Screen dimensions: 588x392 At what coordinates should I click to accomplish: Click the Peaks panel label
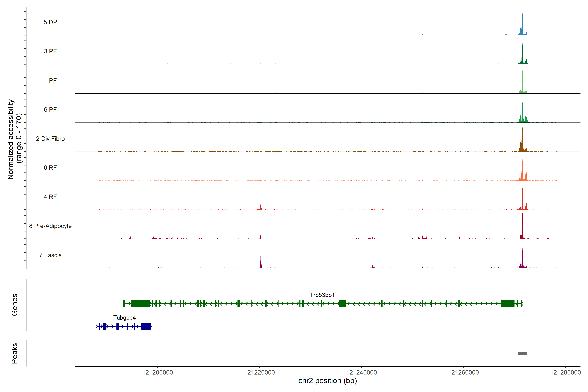click(x=15, y=353)
